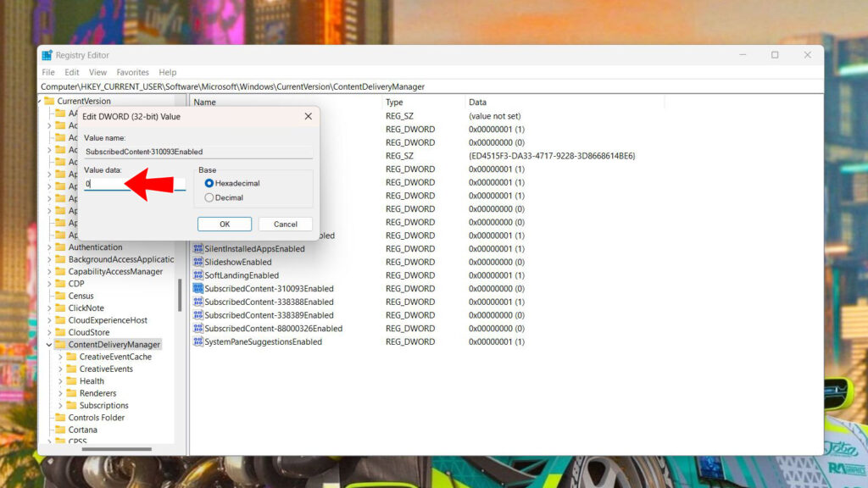Select the SoftLandingEnabled value icon

pyautogui.click(x=198, y=275)
